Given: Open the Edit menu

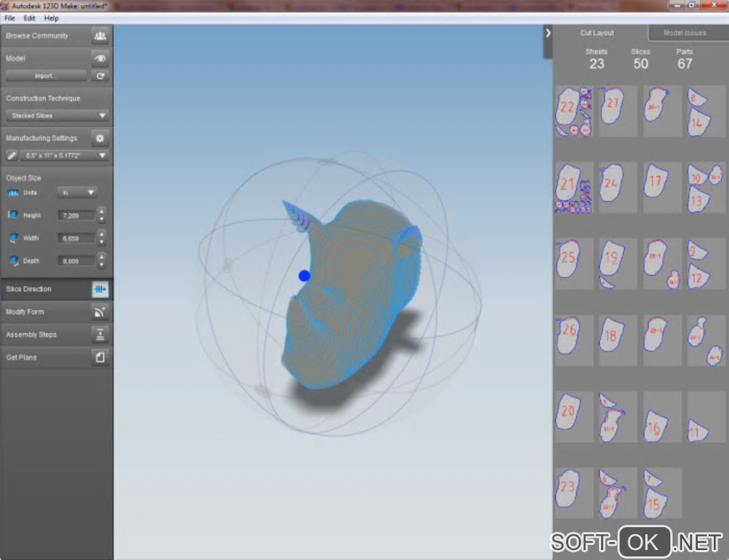Looking at the screenshot, I should [29, 18].
